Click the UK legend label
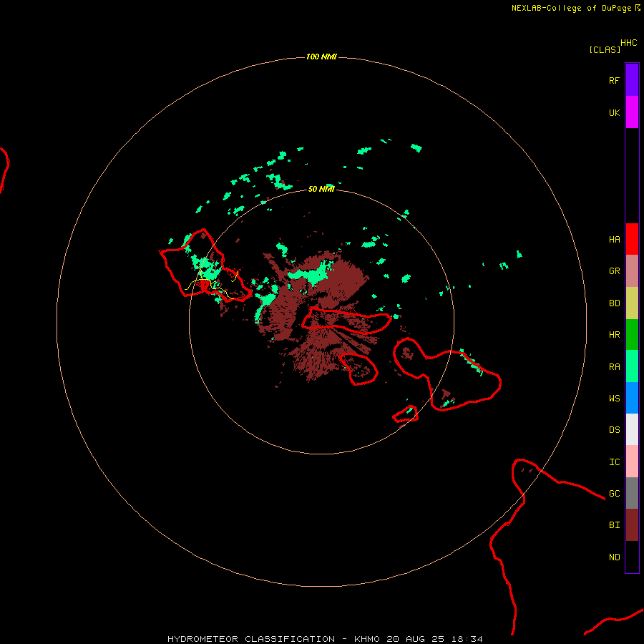Screen dimensions: 644x644 614,112
